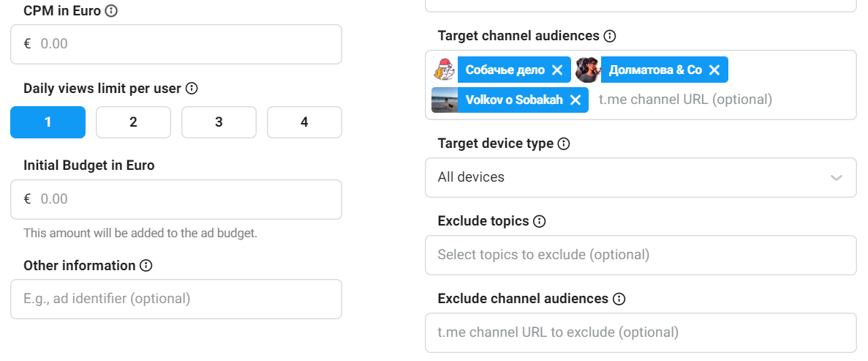This screenshot has height=361, width=868.
Task: Click info icon for Exclude channel audiences
Action: pos(619,299)
